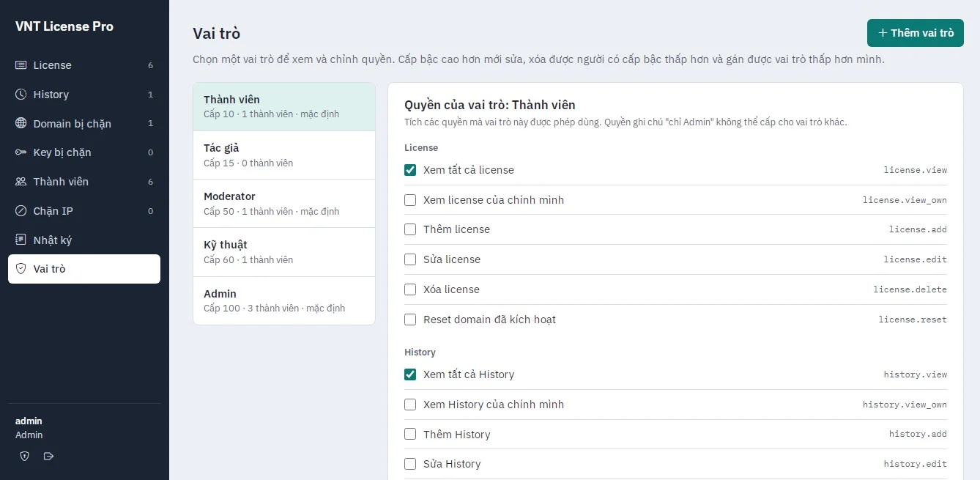Click the History clock icon
This screenshot has width=980, height=480.
[21, 95]
